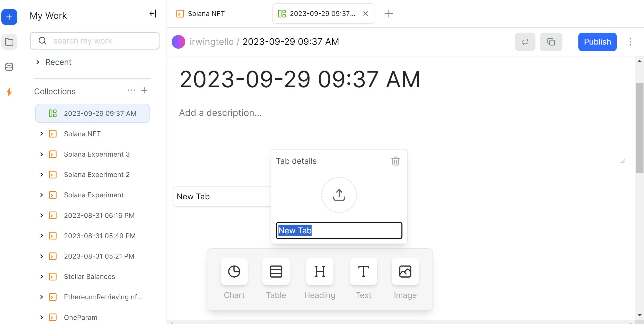Click Add a description placeholder text

click(220, 112)
